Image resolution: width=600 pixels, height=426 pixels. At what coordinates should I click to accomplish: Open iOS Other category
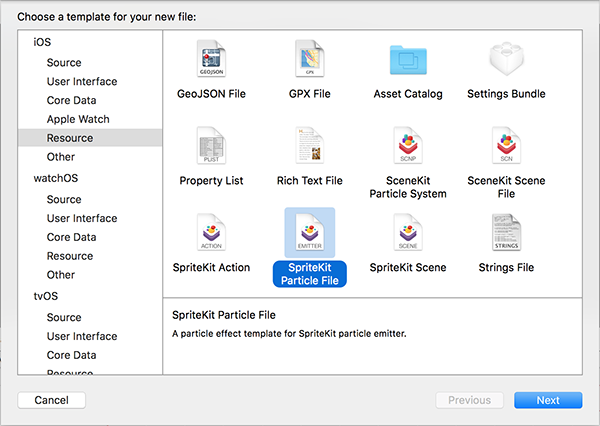tap(61, 157)
